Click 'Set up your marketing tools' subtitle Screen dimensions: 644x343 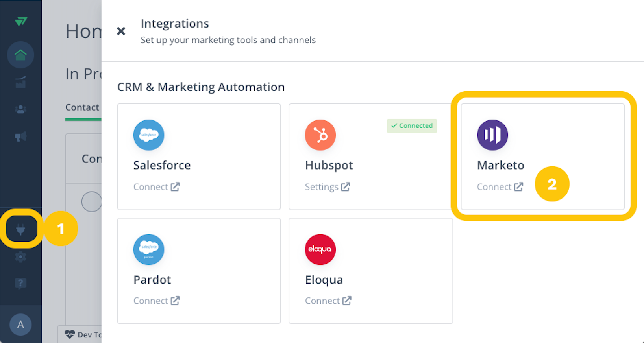(x=228, y=40)
